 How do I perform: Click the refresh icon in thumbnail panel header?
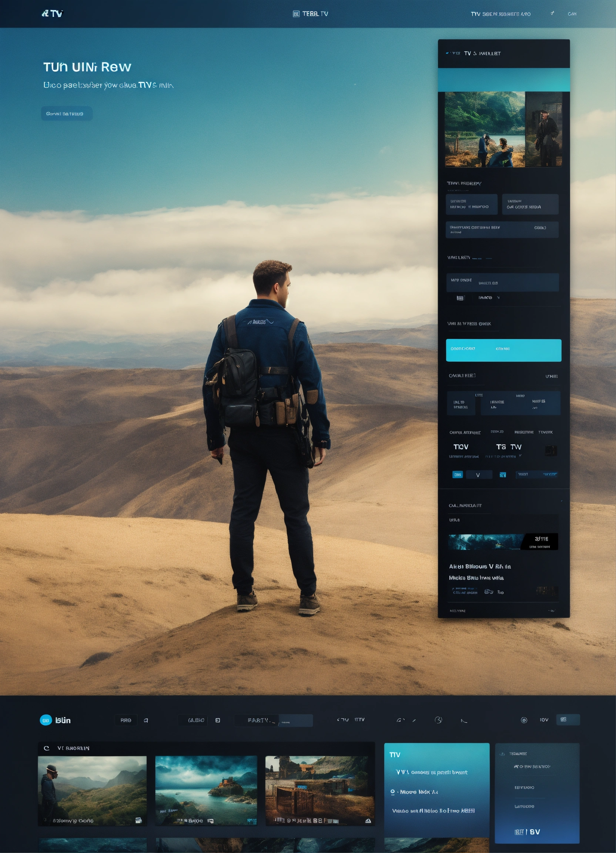pos(47,748)
